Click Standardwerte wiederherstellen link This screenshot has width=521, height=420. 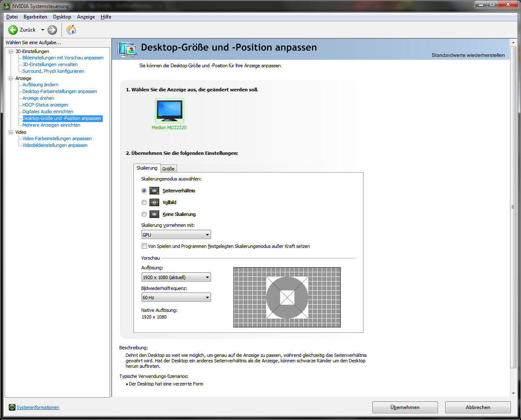pyautogui.click(x=468, y=55)
